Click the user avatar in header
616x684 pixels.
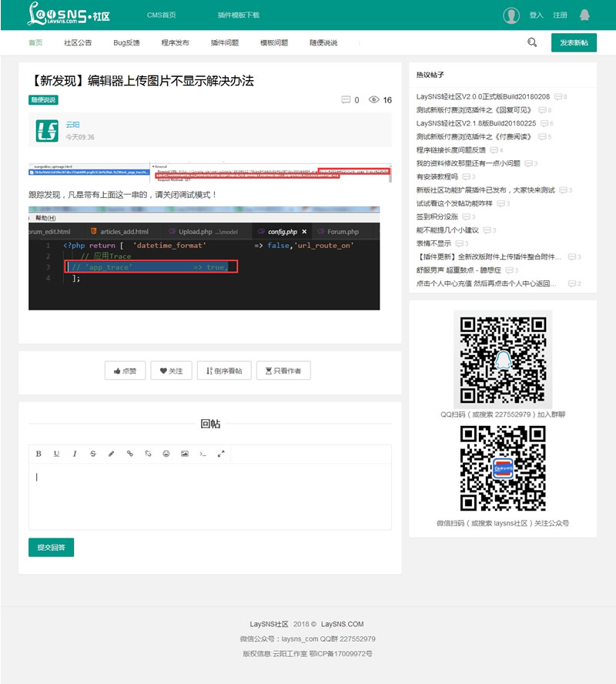click(511, 15)
